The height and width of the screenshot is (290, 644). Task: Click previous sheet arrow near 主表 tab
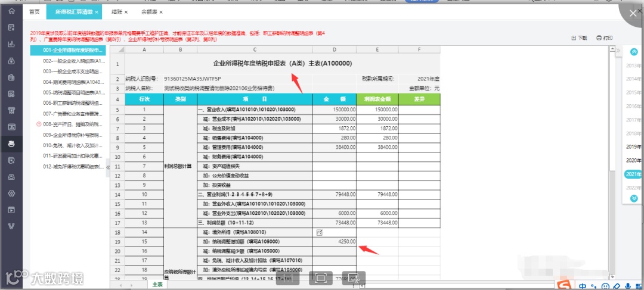coord(120,285)
